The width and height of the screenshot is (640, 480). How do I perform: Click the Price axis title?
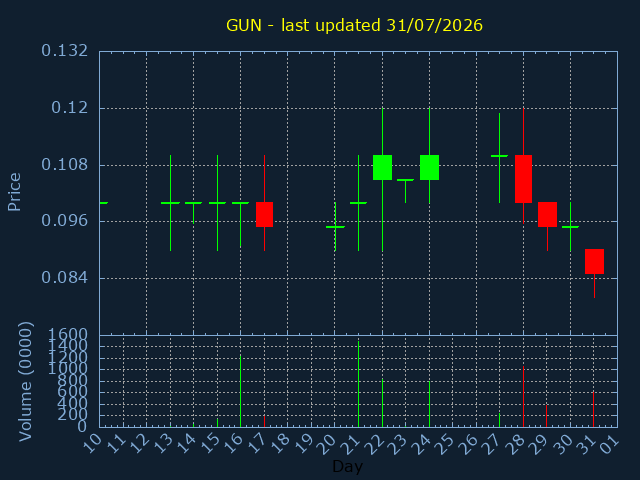pyautogui.click(x=14, y=192)
